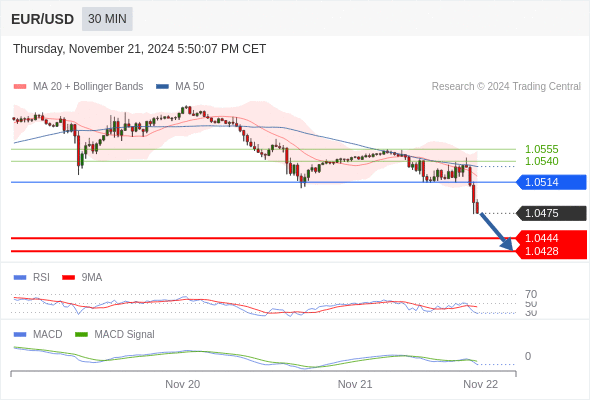Screen dimensions: 590x400
Task: Click the Nov 21 date axis label
Action: click(355, 384)
